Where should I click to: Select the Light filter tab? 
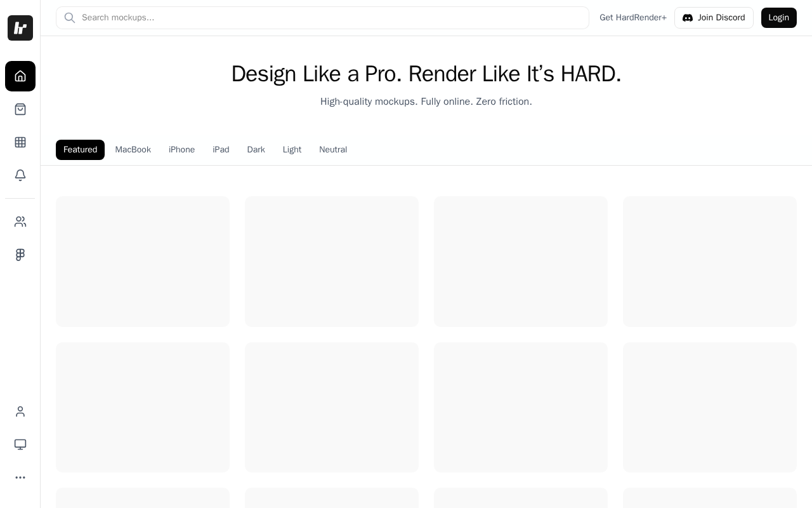click(x=292, y=150)
